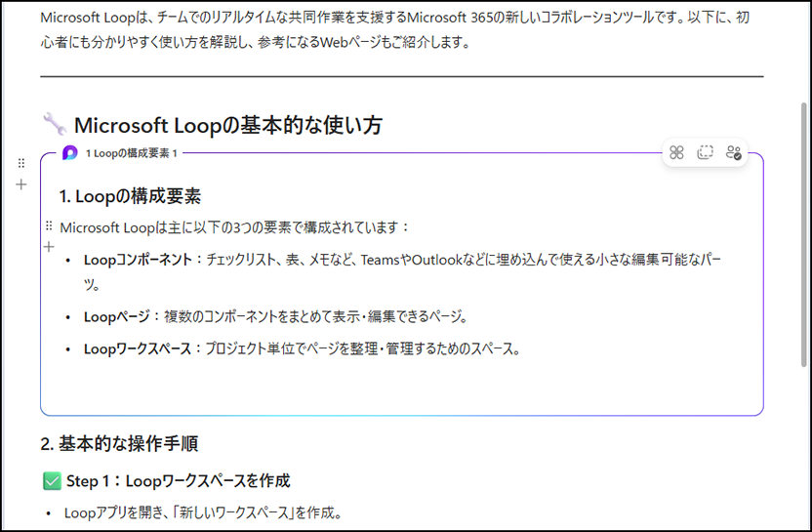Viewport: 812px width, 532px height.
Task: Click the intro paragraph starting 'Microsoft Loopは、チーム'
Action: (395, 29)
